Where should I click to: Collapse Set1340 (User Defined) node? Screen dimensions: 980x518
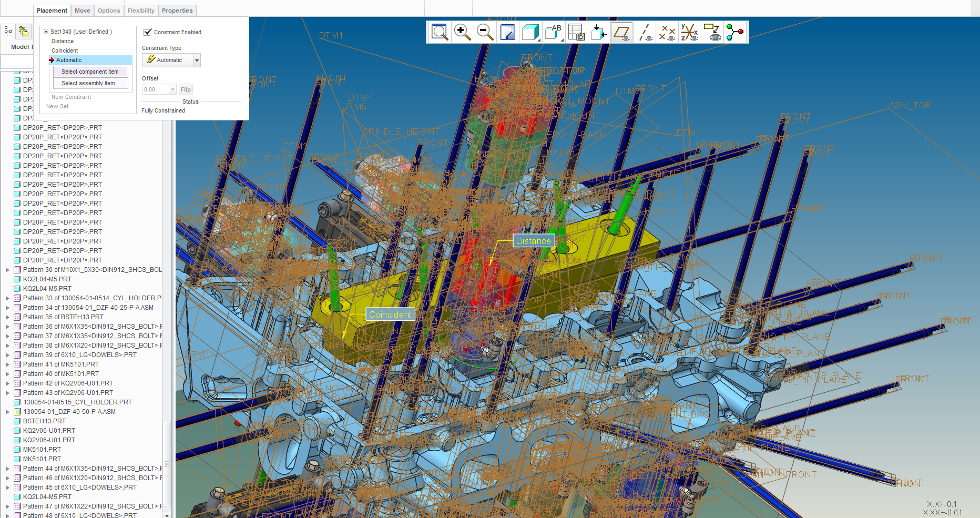coord(46,32)
